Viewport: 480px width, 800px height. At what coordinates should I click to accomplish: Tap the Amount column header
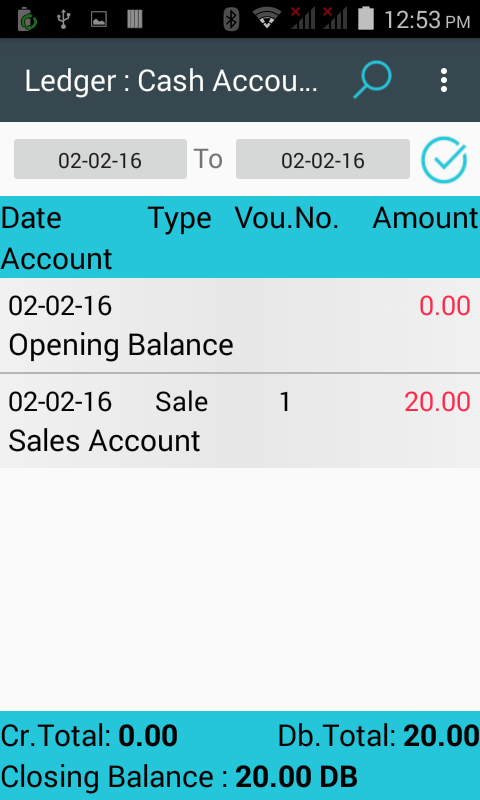425,218
